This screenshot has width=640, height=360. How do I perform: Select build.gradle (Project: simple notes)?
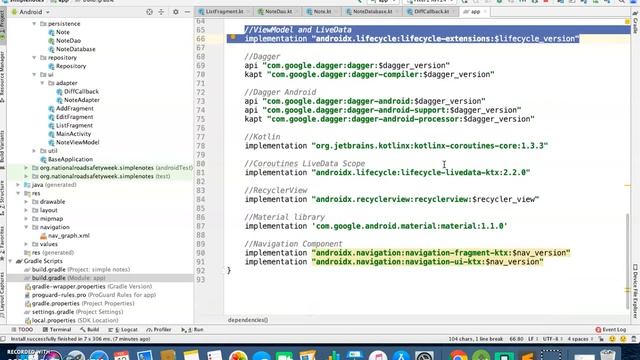point(81,269)
